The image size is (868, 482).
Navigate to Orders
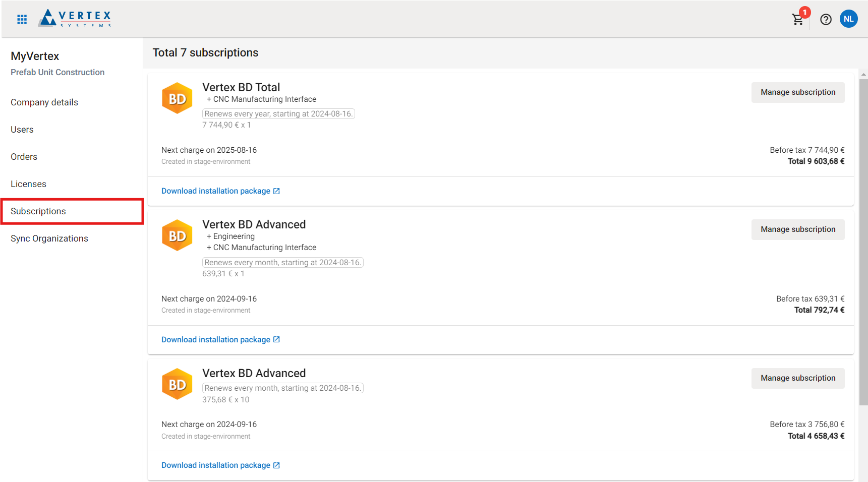(x=24, y=157)
